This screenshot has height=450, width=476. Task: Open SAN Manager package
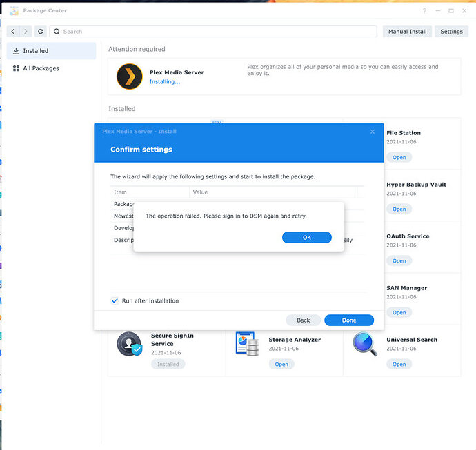coord(399,313)
